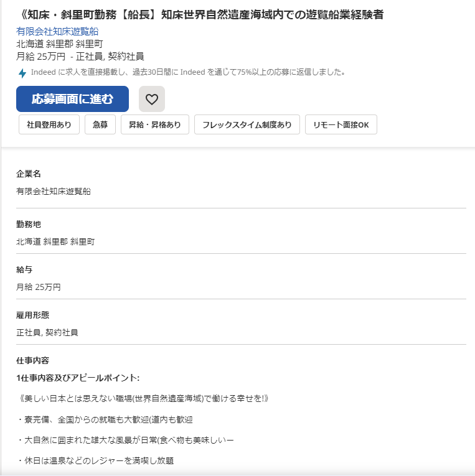Click the 勤務地 section heading
This screenshot has height=476, width=475.
pyautogui.click(x=29, y=224)
